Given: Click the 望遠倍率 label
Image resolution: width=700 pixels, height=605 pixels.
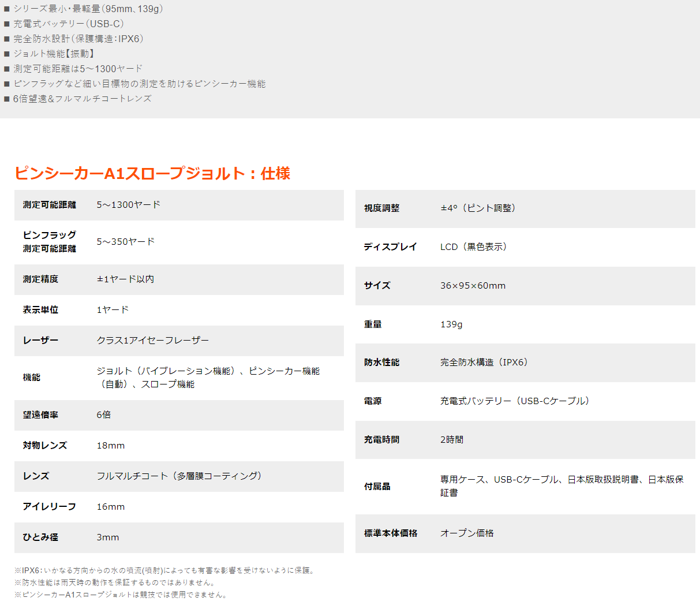Looking at the screenshot, I should coord(40,415).
